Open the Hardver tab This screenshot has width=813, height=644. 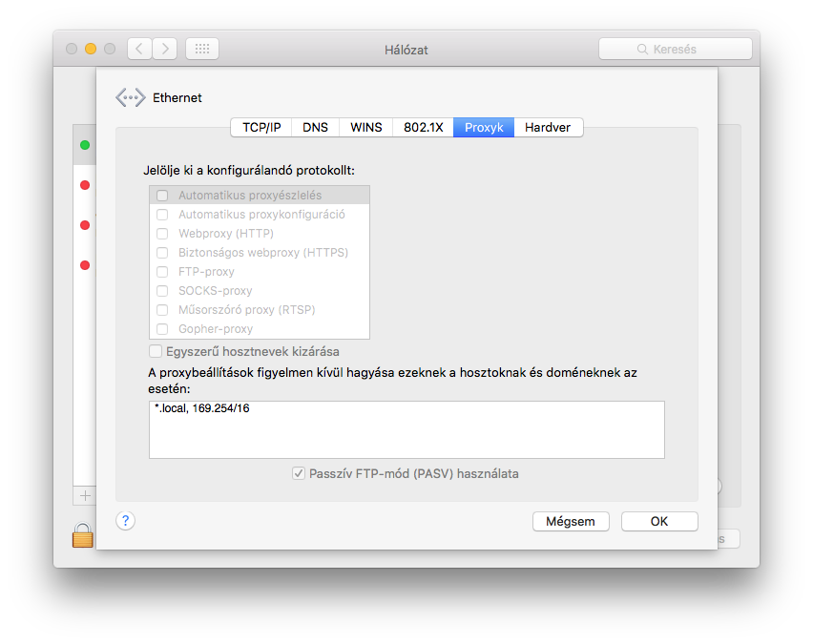point(548,128)
